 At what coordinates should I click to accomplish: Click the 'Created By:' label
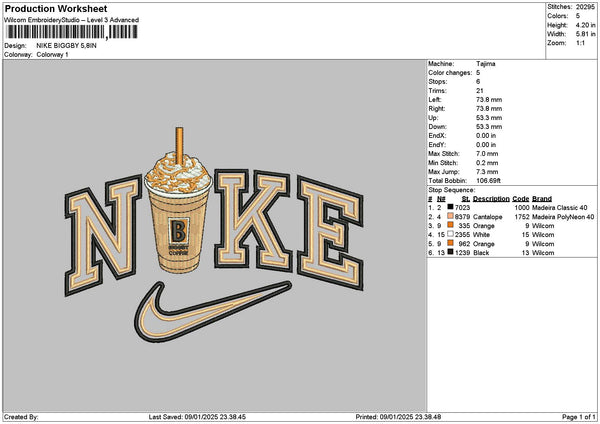click(x=21, y=417)
